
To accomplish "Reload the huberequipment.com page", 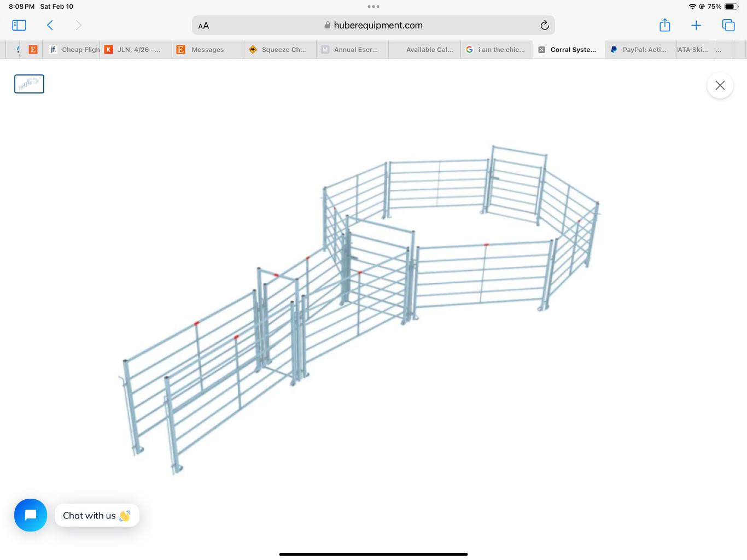I will point(544,25).
